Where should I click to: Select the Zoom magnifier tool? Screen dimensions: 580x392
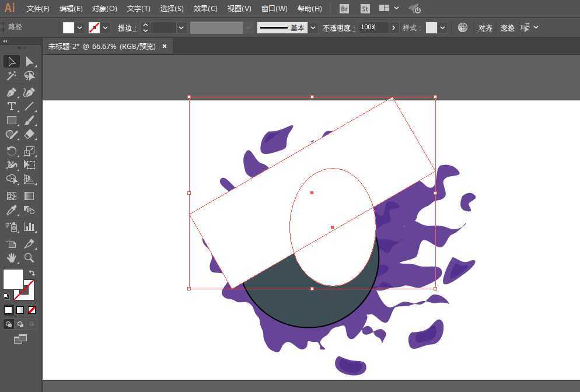point(29,258)
